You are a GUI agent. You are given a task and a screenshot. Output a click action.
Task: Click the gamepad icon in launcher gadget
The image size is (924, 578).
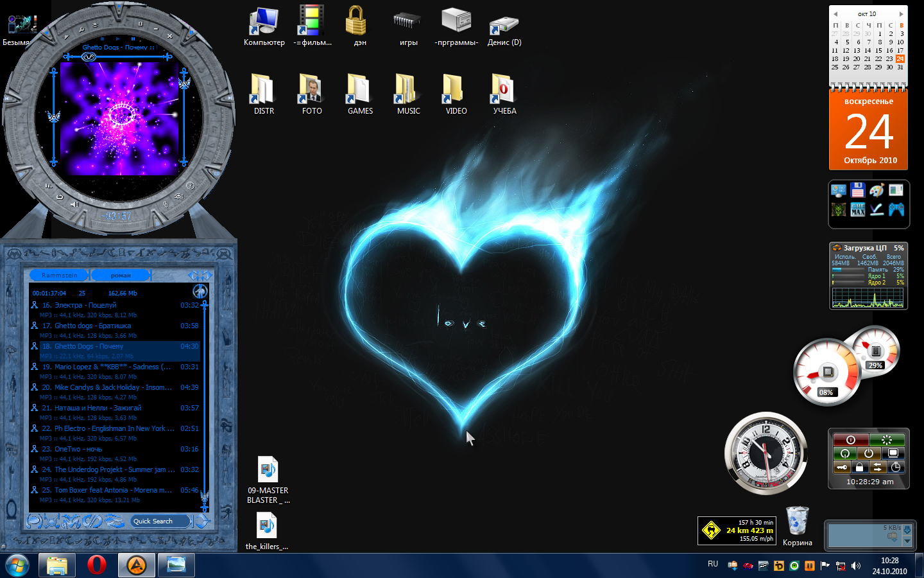point(896,209)
